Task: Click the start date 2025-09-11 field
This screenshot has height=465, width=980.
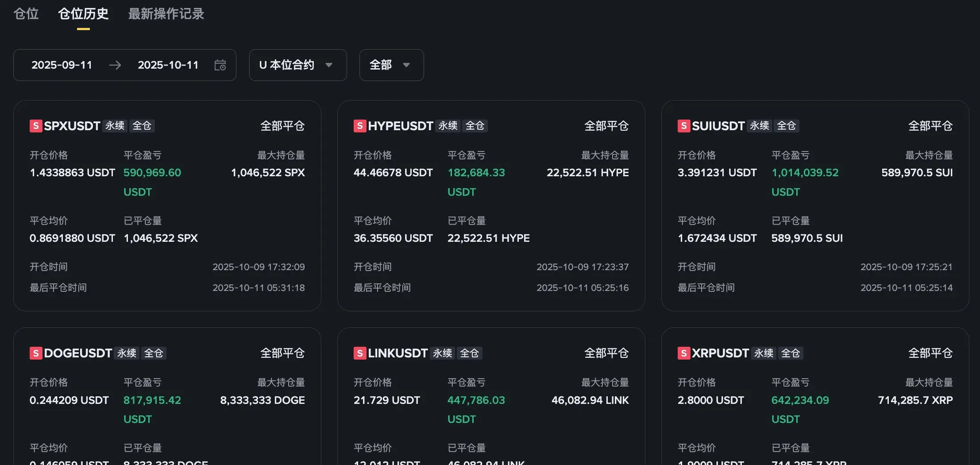Action: pyautogui.click(x=62, y=65)
